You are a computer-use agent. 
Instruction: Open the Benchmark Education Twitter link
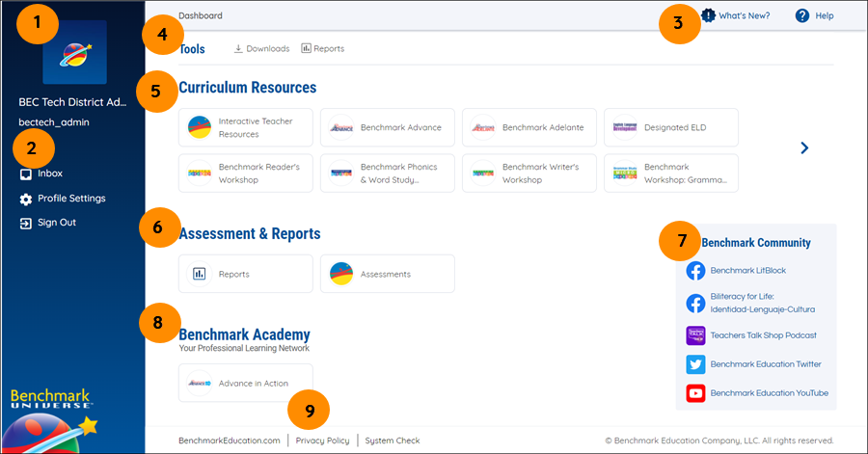tap(766, 363)
